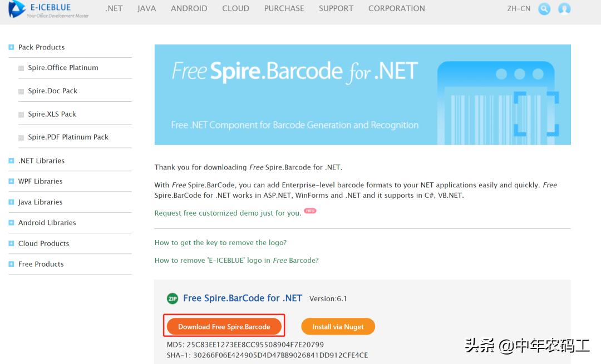This screenshot has width=601, height=364.
Task: Switch language via ZH-CN link
Action: [519, 8]
